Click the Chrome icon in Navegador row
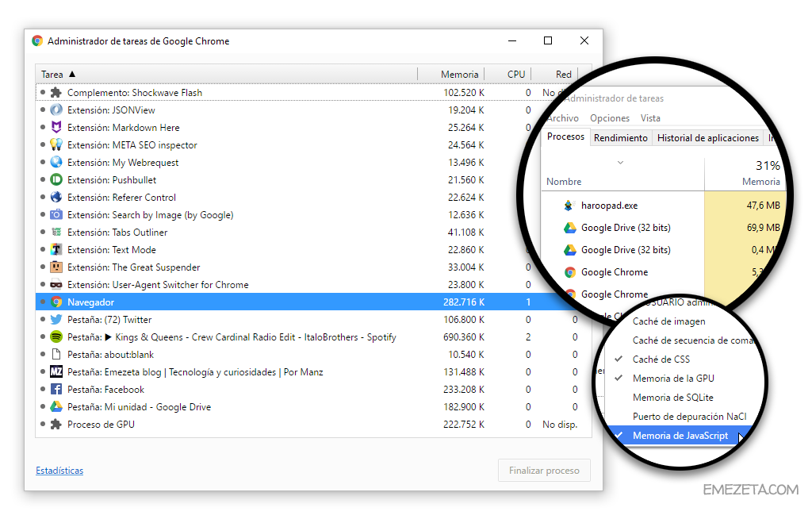 (56, 302)
